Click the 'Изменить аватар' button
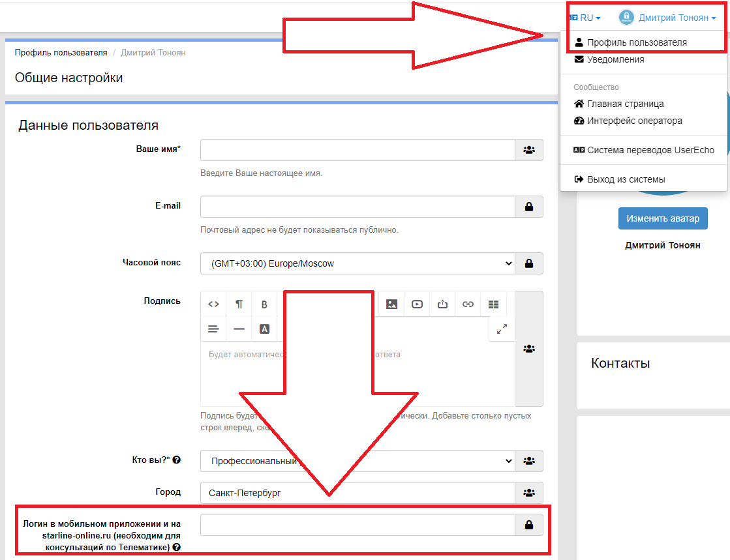This screenshot has height=560, width=730. (x=663, y=218)
